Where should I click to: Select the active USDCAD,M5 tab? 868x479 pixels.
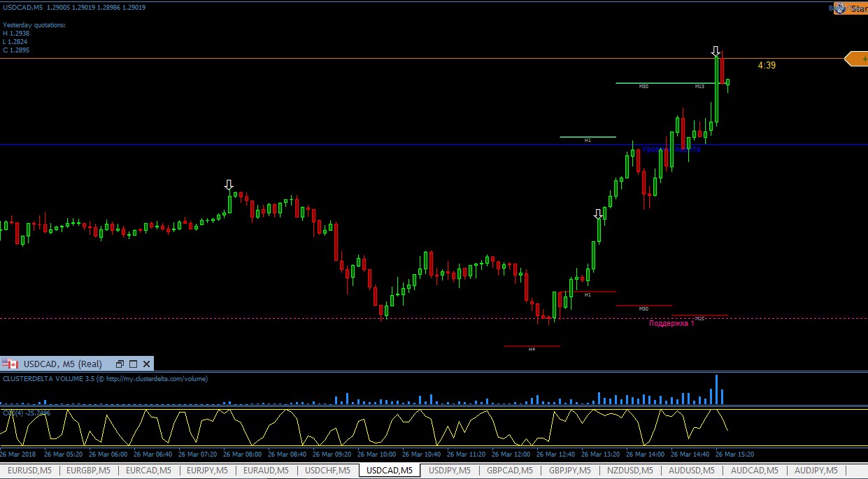click(x=390, y=471)
